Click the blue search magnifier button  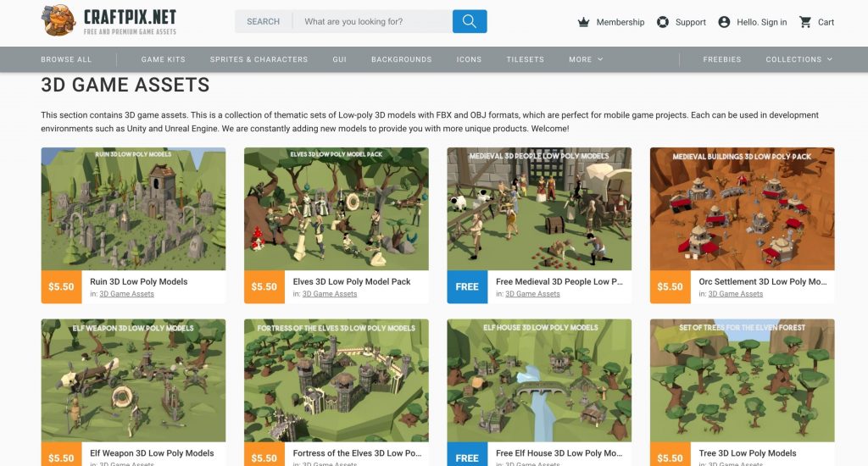pyautogui.click(x=470, y=21)
